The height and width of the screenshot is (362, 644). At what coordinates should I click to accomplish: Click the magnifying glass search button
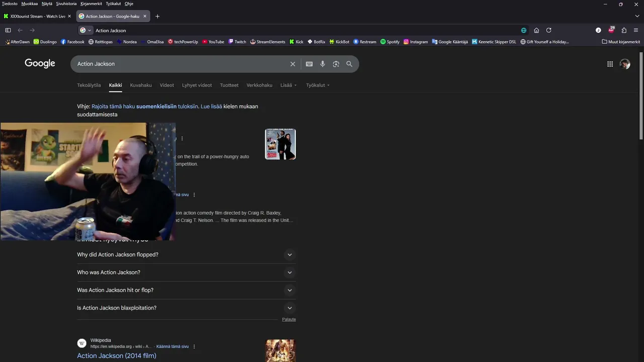click(x=349, y=64)
